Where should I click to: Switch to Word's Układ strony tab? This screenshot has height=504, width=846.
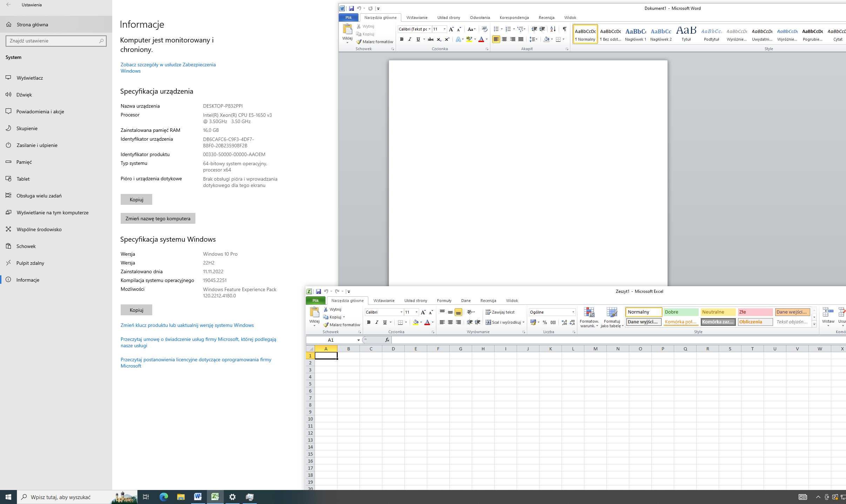(x=449, y=18)
